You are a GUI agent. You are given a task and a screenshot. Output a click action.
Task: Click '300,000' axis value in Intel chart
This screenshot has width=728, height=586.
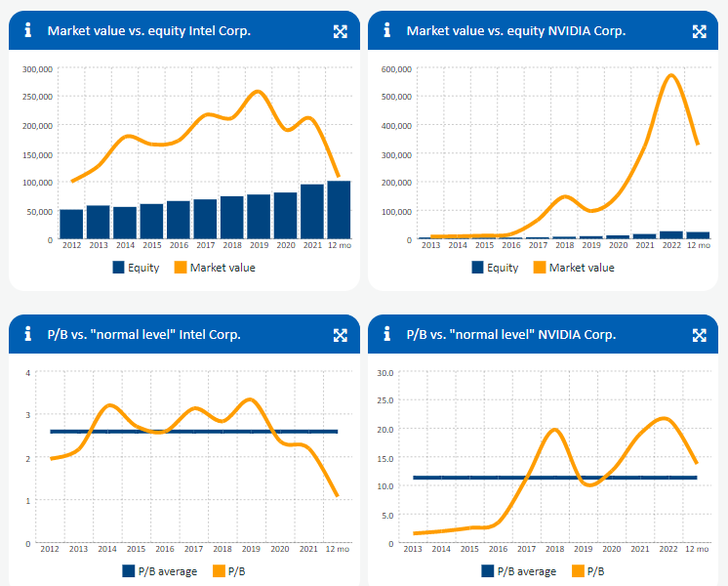click(38, 69)
